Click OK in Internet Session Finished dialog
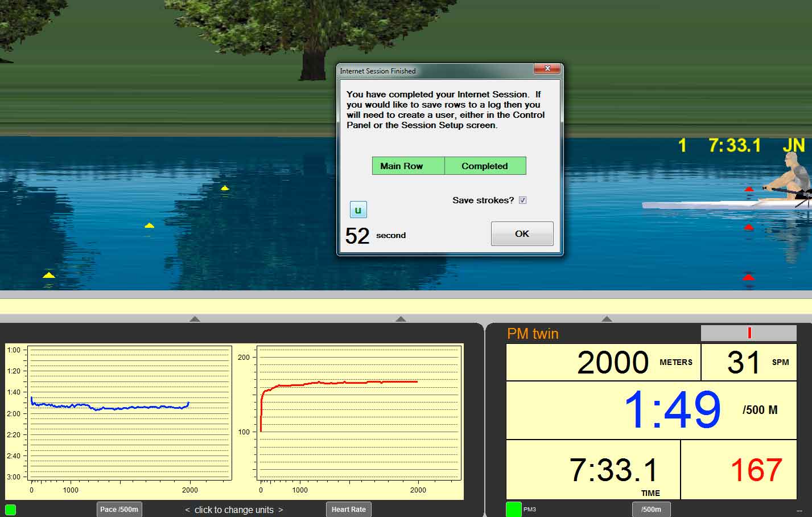 tap(522, 233)
